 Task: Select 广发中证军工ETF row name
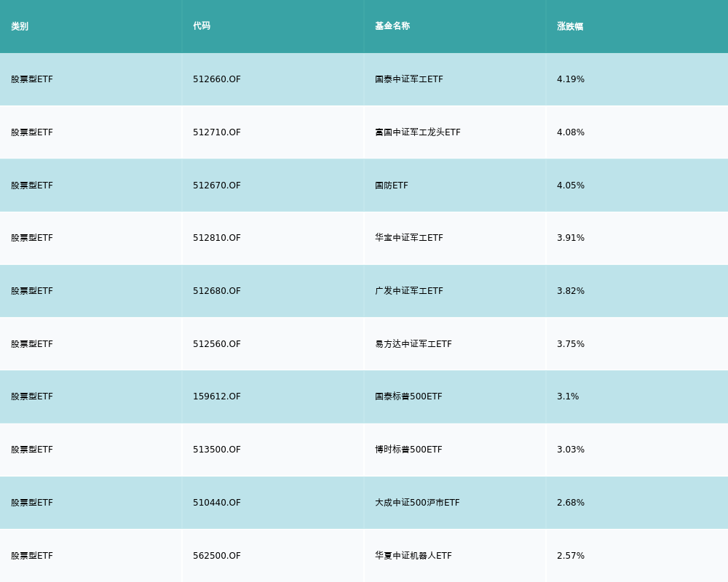(409, 291)
